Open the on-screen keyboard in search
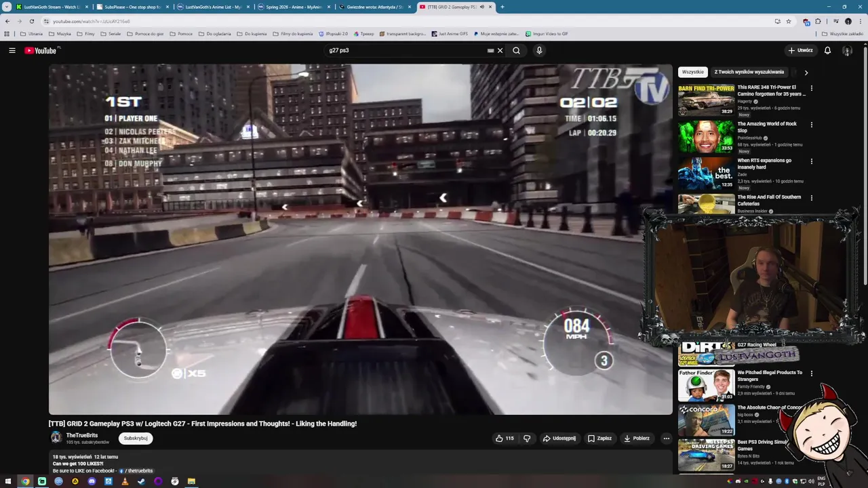Viewport: 868px width, 488px height. (x=490, y=50)
